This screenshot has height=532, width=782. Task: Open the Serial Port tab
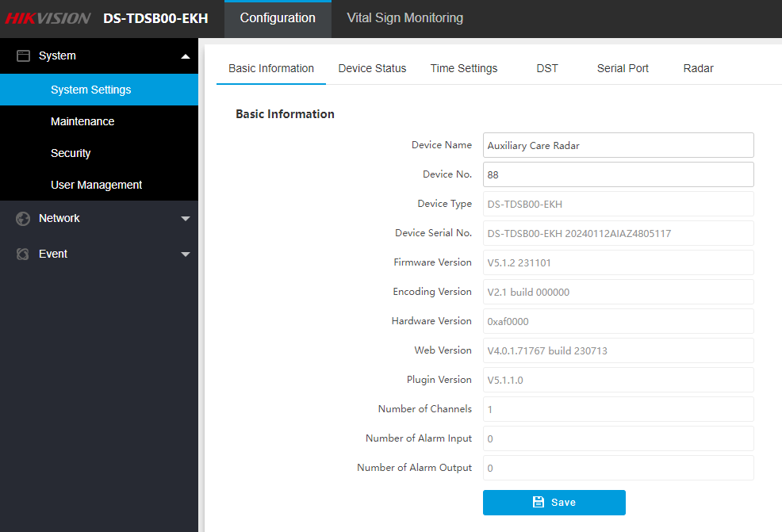pyautogui.click(x=623, y=69)
